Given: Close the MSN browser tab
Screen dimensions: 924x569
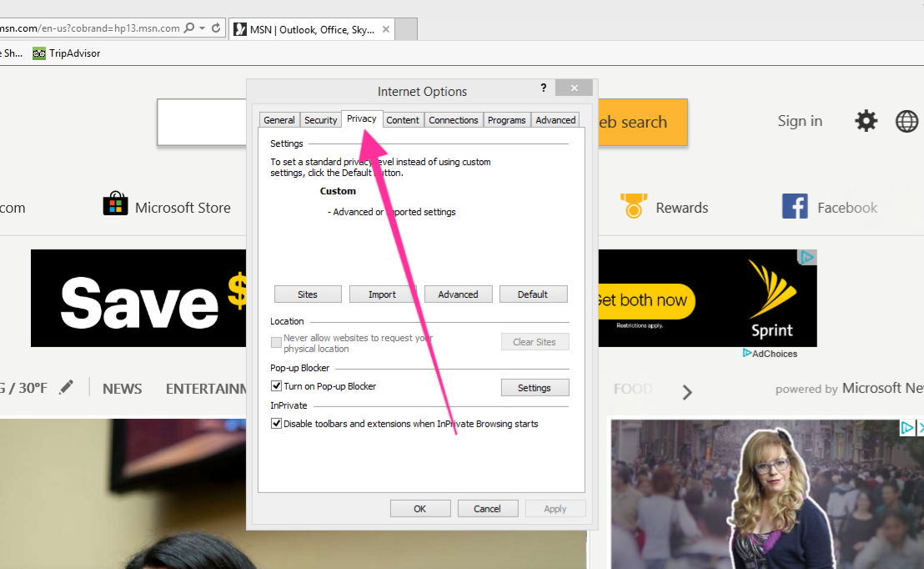Looking at the screenshot, I should click(x=386, y=29).
